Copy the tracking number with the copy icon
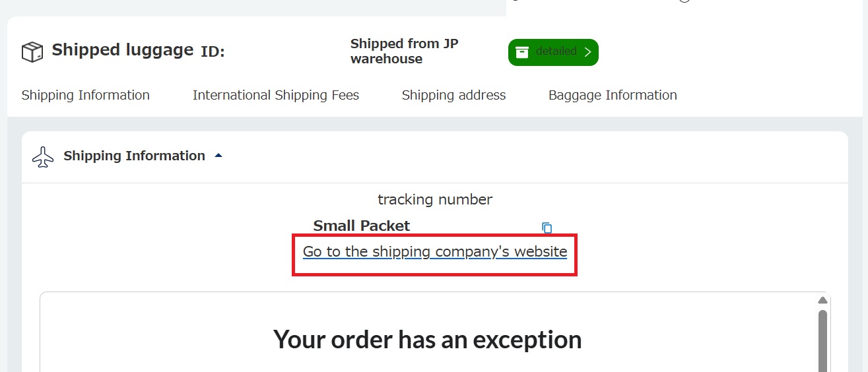This screenshot has width=868, height=372. (x=547, y=228)
